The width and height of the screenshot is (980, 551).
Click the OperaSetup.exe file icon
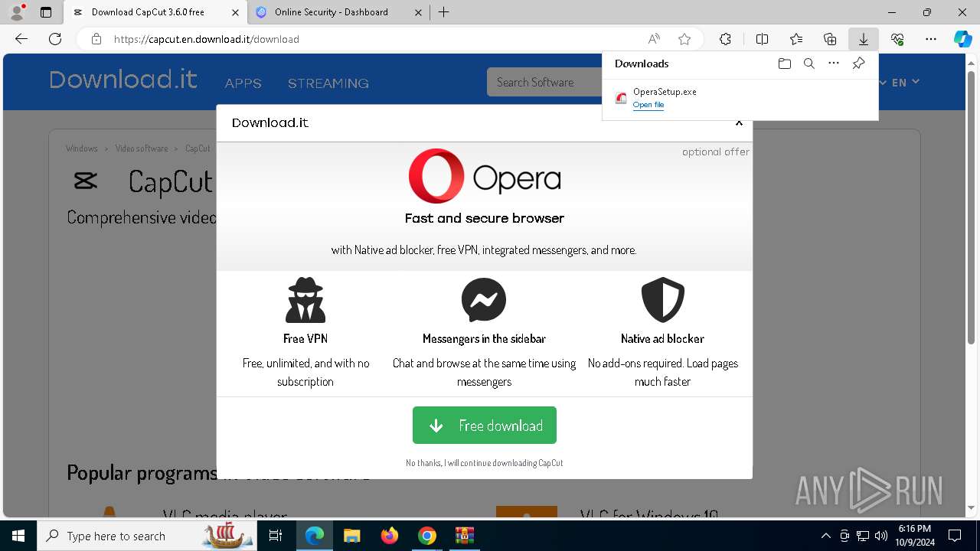pos(621,98)
